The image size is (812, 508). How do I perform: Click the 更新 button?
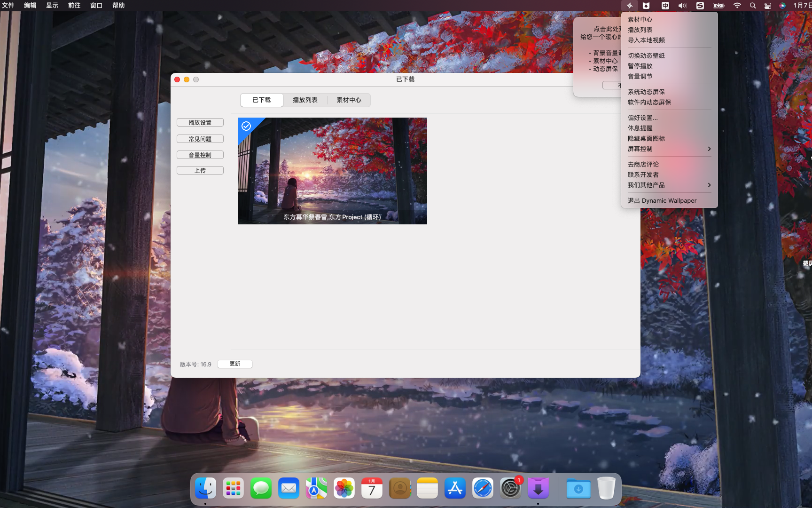(235, 364)
